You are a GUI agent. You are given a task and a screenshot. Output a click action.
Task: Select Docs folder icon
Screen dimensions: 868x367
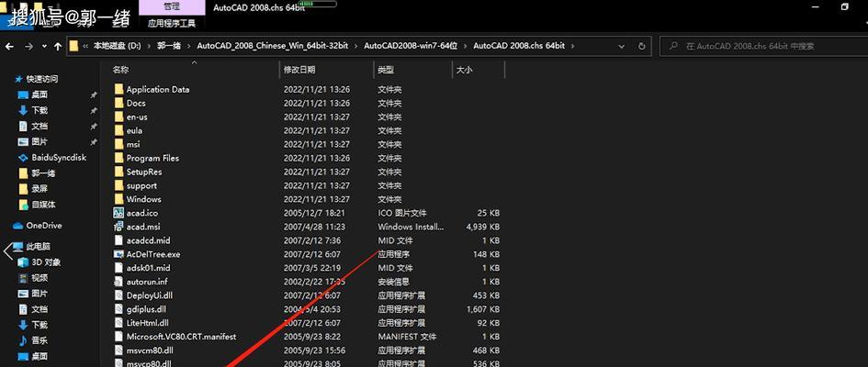[x=118, y=103]
